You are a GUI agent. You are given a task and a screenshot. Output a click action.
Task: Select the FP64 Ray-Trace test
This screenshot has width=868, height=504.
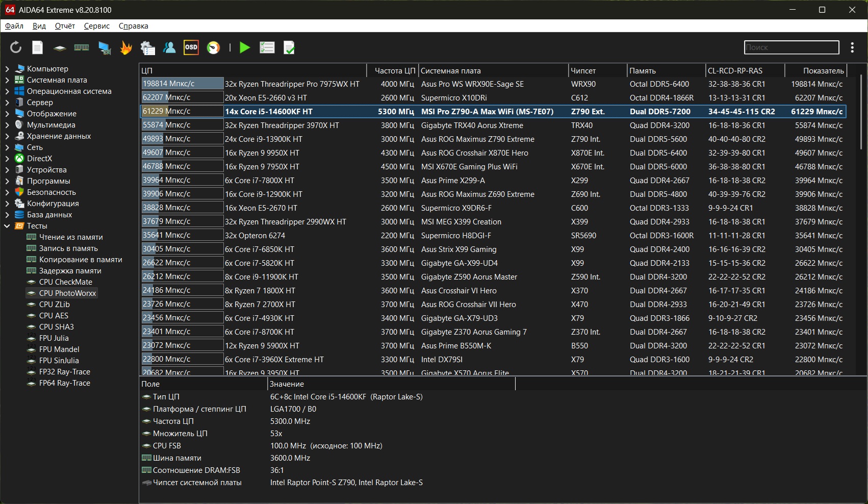(x=65, y=383)
